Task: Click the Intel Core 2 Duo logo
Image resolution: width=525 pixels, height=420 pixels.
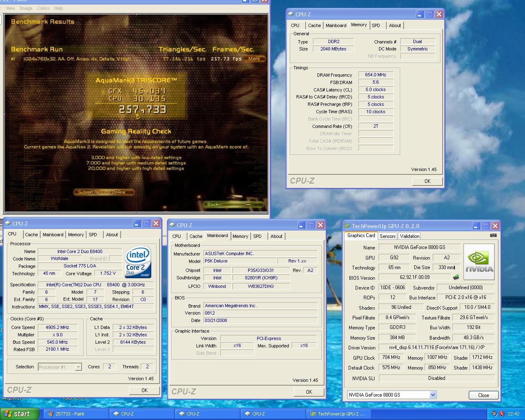Action: pos(138,262)
